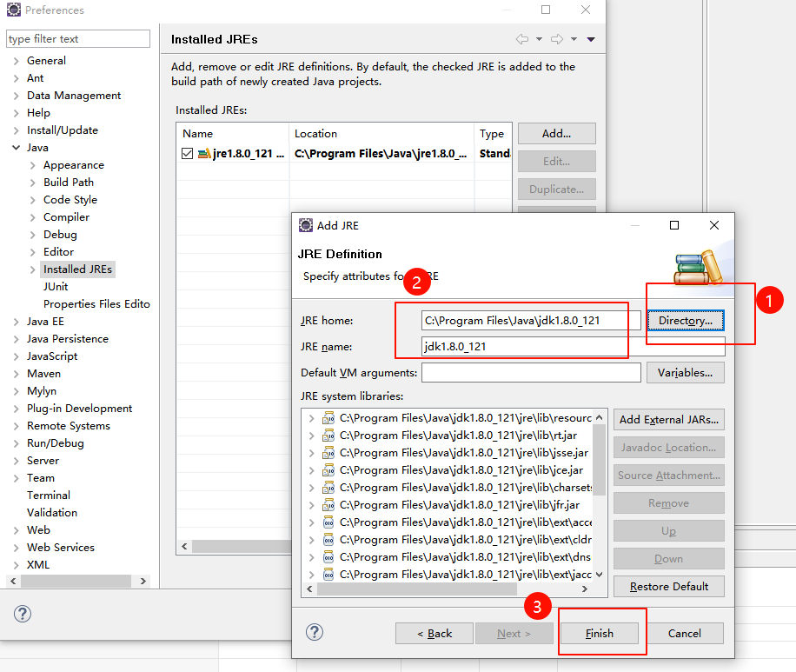796x672 pixels.
Task: Select the ext\jacc library row text
Action: pos(466,575)
